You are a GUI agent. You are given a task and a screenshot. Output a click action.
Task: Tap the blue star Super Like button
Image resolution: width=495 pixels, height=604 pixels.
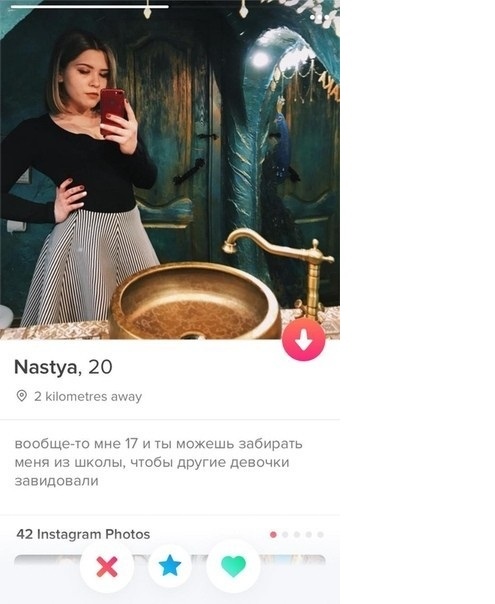(x=170, y=566)
